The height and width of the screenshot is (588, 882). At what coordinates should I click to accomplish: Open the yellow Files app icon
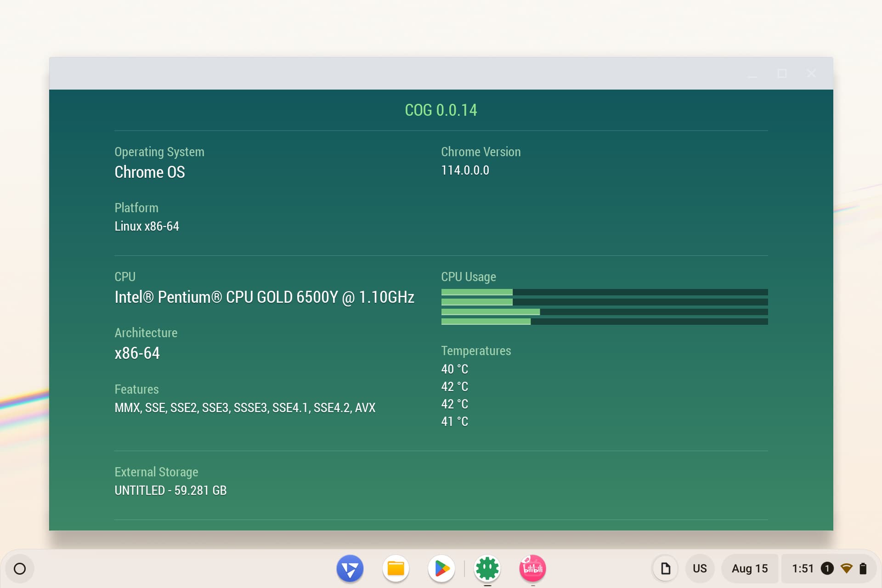(396, 568)
